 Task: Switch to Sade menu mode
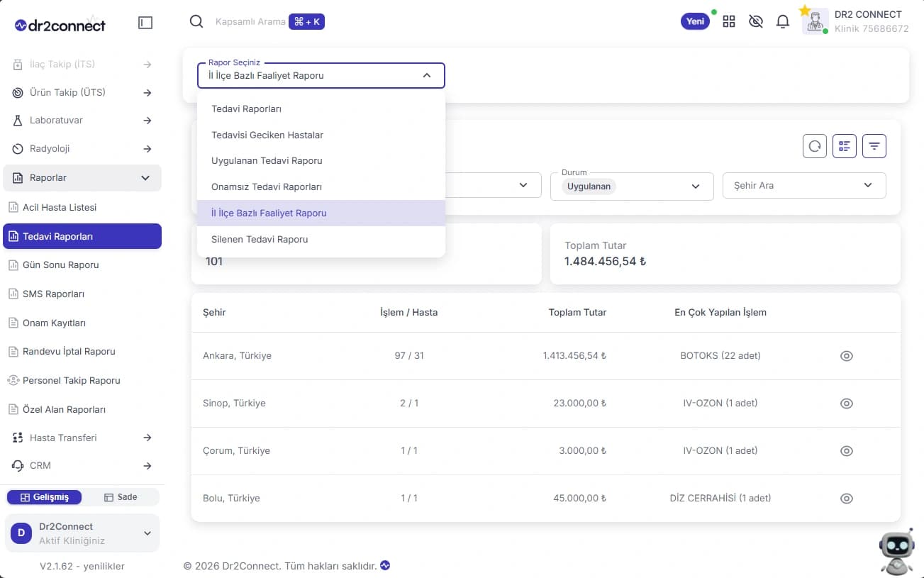click(121, 497)
